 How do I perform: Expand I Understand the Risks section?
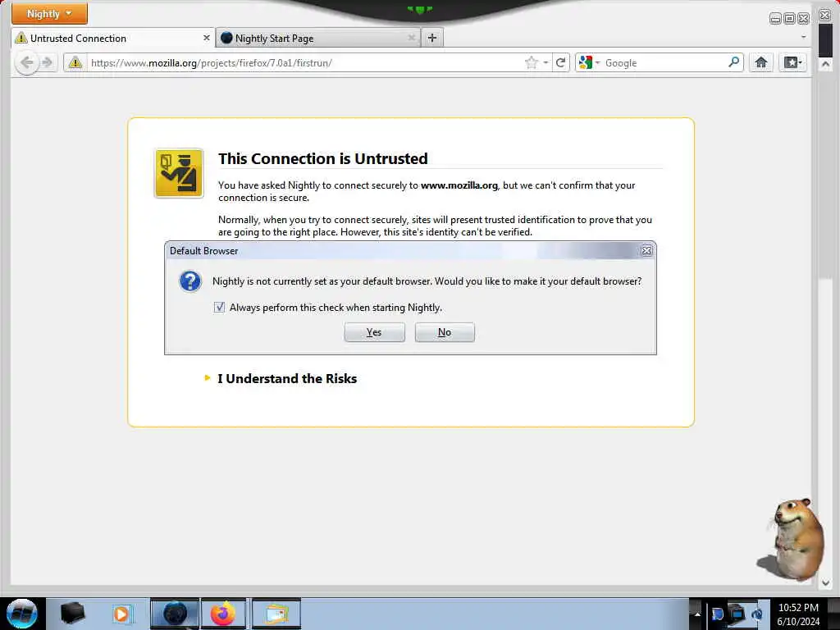tap(287, 379)
